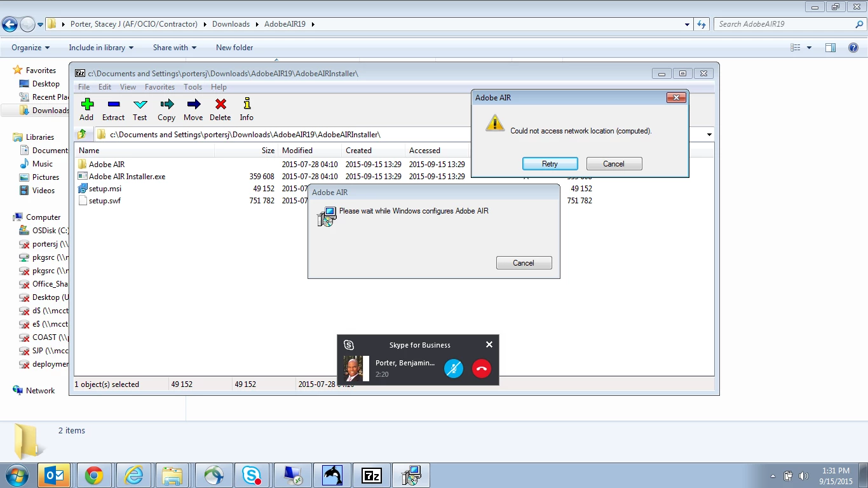Screen dimensions: 868x488
Task: Select Adobe AIR Installer.exe file
Action: click(126, 177)
